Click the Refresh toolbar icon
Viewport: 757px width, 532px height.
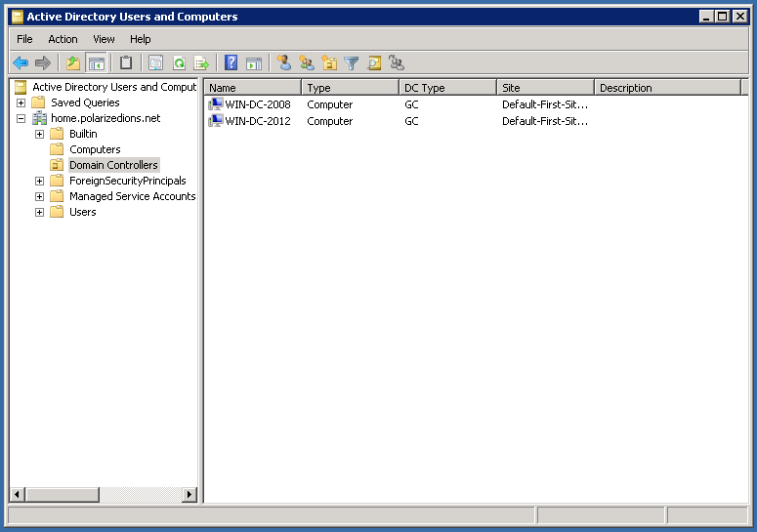(x=179, y=63)
